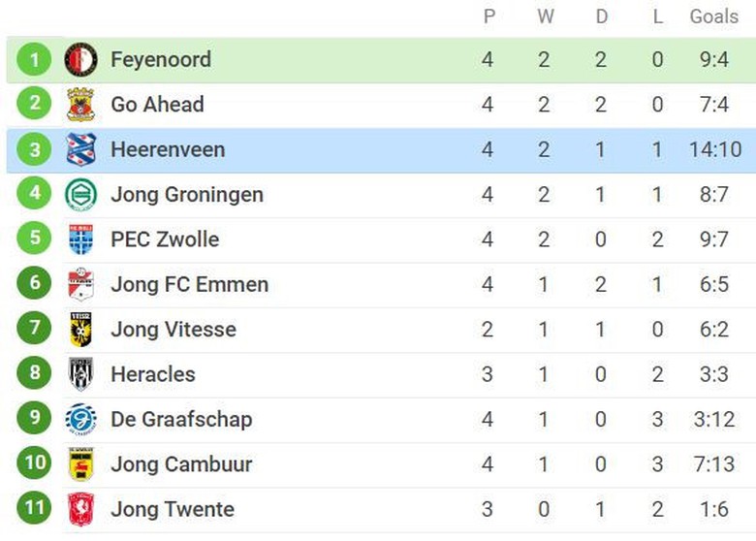756x541 pixels.
Task: Open the PEC Zwolle team link
Action: (165, 239)
